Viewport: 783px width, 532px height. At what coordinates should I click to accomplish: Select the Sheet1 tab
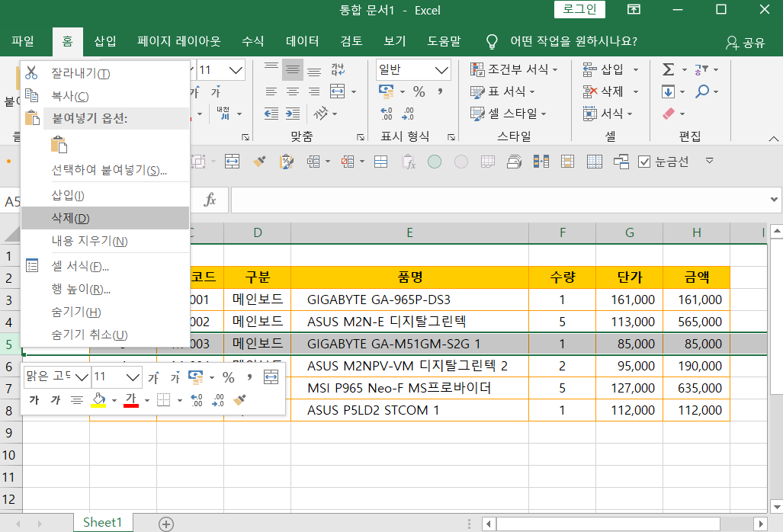102,523
